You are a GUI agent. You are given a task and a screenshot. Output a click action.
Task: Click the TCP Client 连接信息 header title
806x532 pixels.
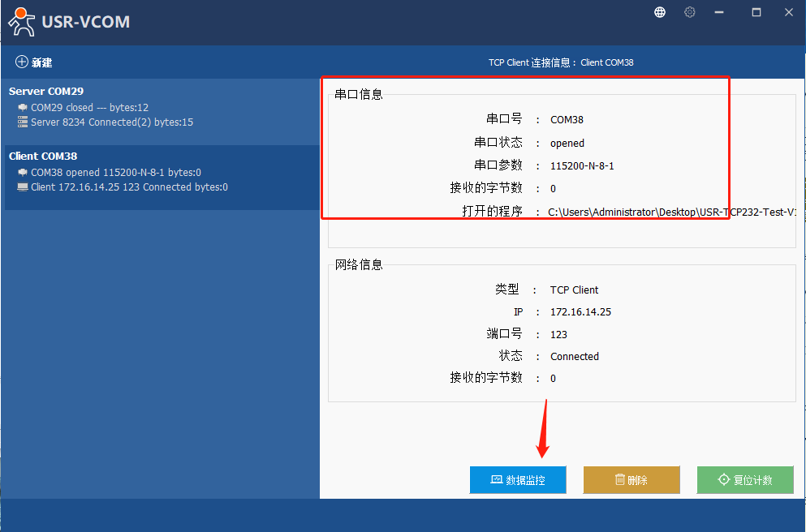click(561, 62)
